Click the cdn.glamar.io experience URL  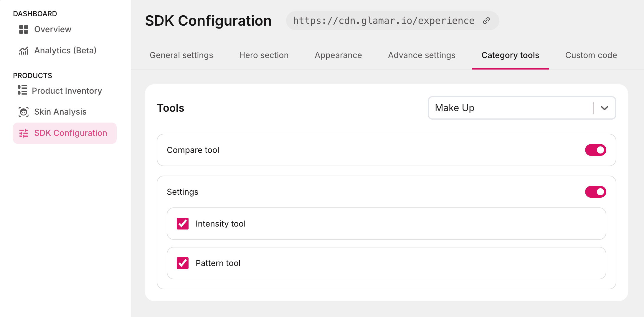click(x=384, y=21)
